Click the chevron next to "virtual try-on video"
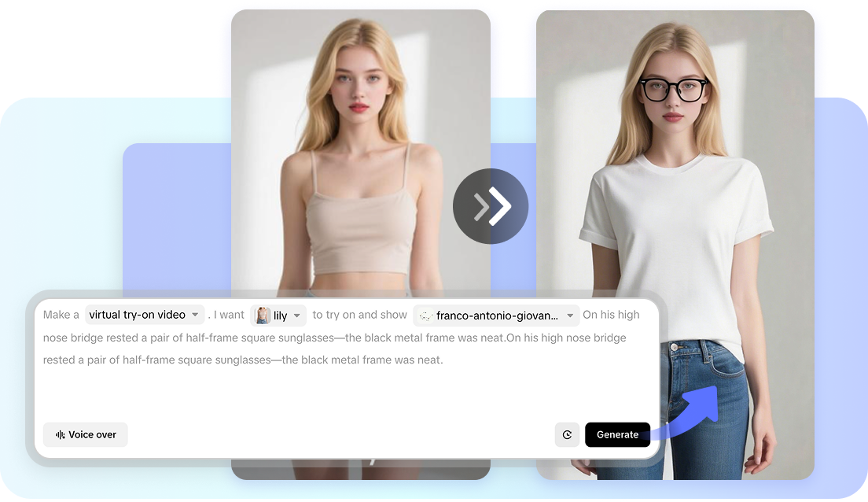Viewport: 868px width, 502px height. (x=194, y=314)
